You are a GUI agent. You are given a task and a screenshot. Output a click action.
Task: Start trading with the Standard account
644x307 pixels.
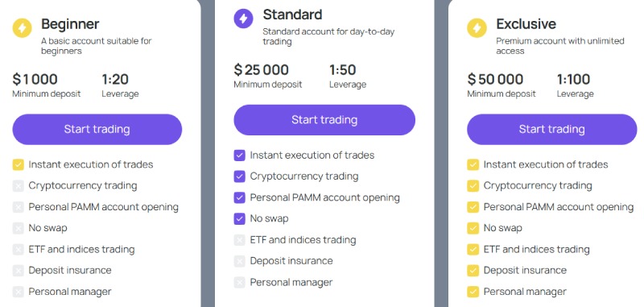point(324,120)
